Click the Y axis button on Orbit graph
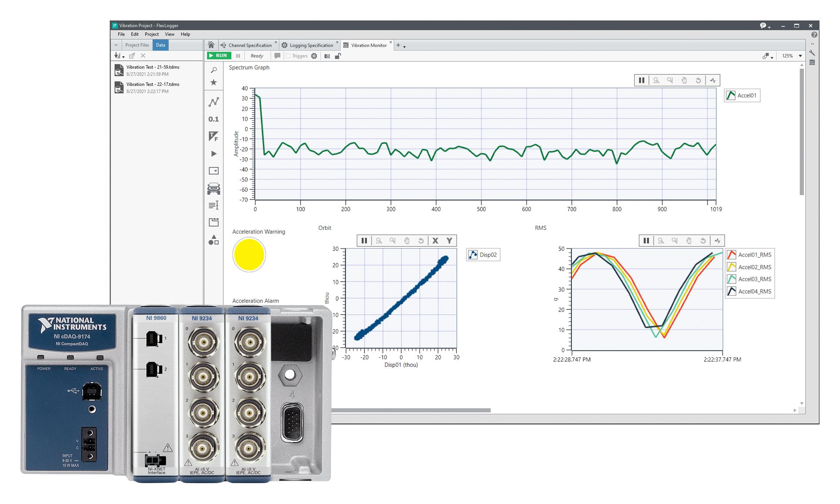Screen dimensions: 840x504 point(449,240)
